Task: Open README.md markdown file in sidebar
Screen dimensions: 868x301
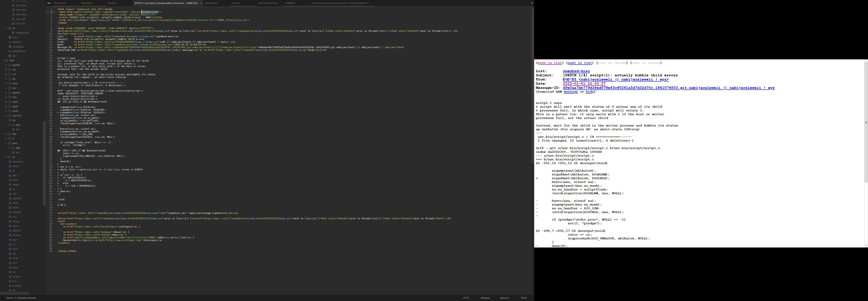Action: click(19, 51)
